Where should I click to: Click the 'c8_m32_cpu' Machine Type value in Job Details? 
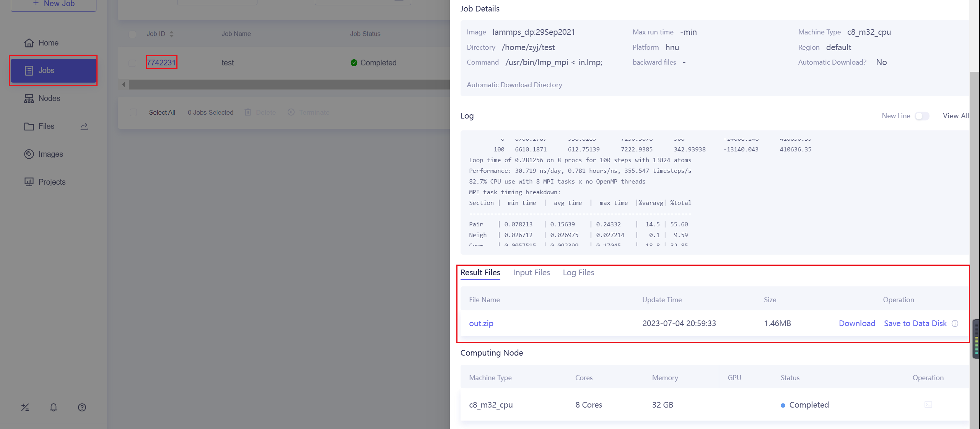pos(869,32)
